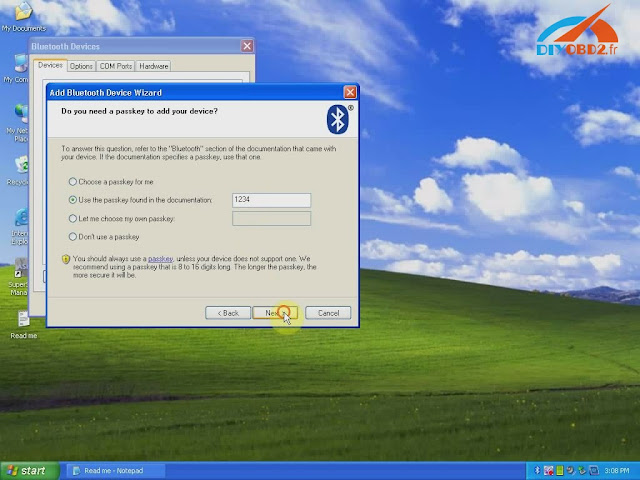Click the Bluetooth tray icon

coord(538,471)
